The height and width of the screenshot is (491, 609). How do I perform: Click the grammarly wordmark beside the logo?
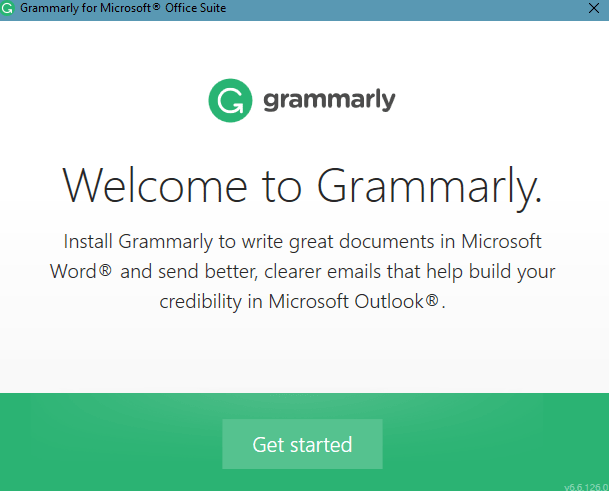click(329, 100)
